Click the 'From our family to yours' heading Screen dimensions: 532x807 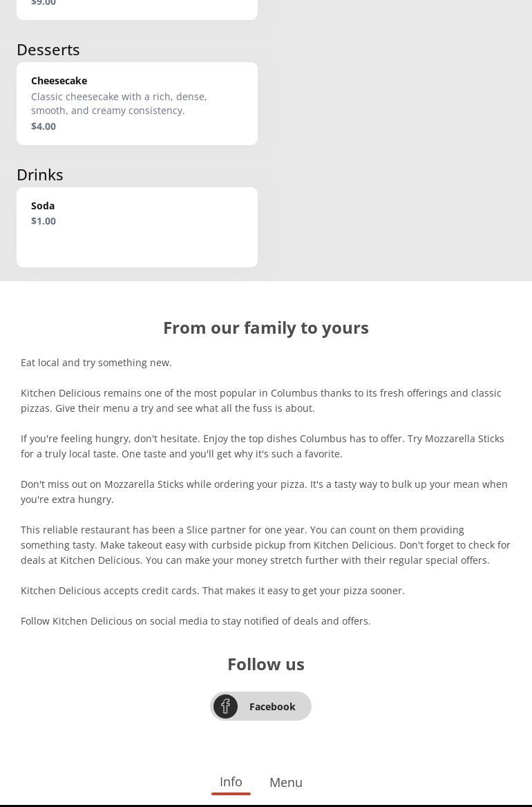(x=266, y=327)
